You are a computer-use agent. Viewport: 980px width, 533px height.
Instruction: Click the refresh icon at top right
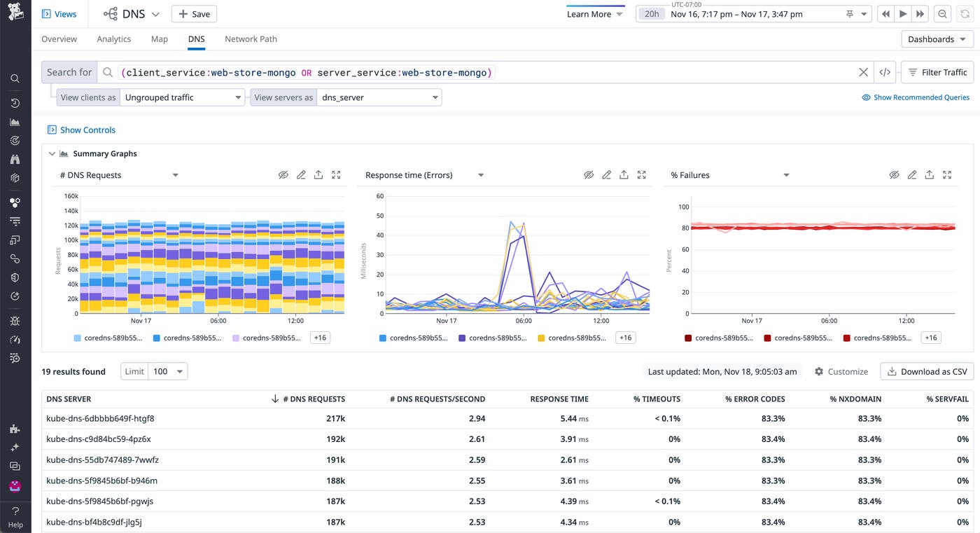point(964,14)
